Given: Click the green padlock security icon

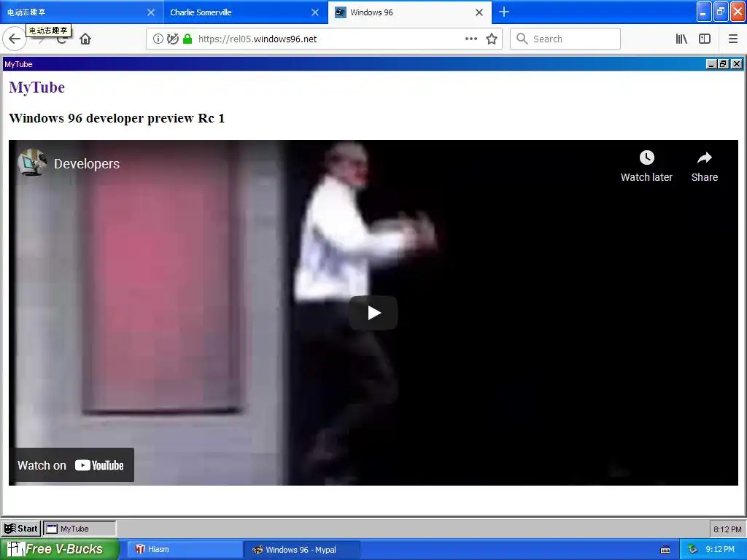Looking at the screenshot, I should (187, 39).
